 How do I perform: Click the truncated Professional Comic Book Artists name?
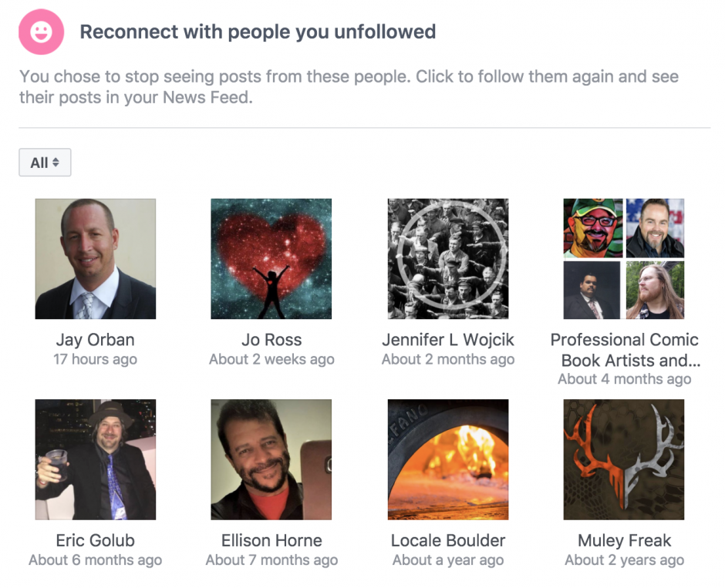click(624, 348)
